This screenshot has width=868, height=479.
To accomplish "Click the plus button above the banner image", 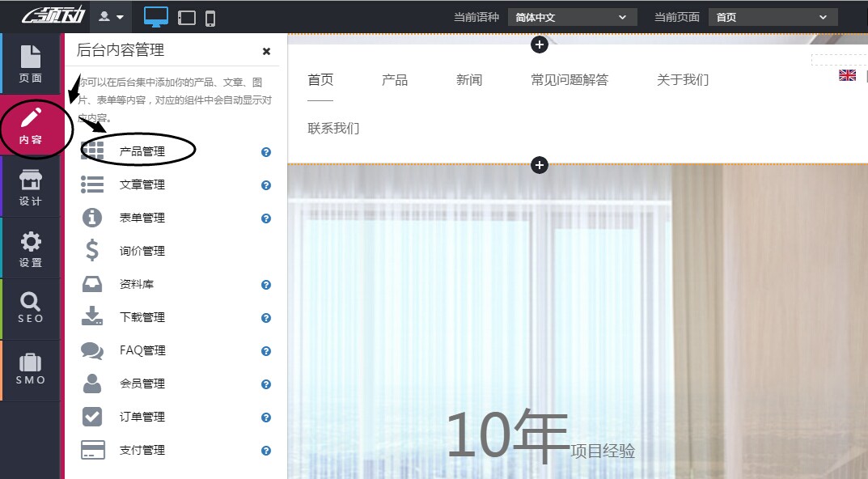I will click(540, 165).
